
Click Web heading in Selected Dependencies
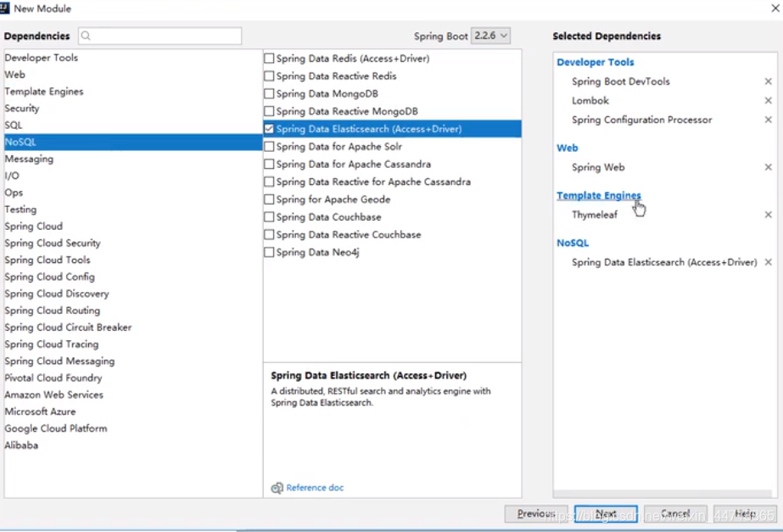click(568, 148)
